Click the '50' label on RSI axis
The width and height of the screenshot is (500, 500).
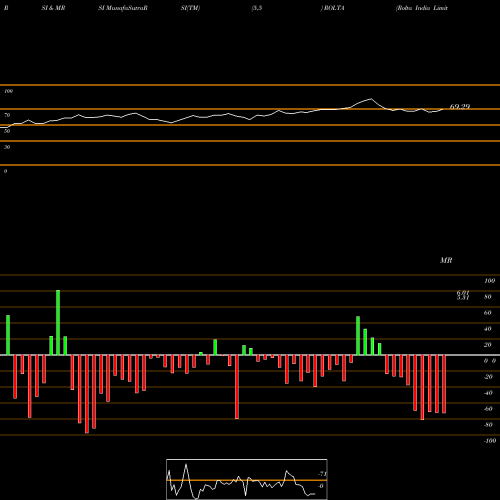7,131
